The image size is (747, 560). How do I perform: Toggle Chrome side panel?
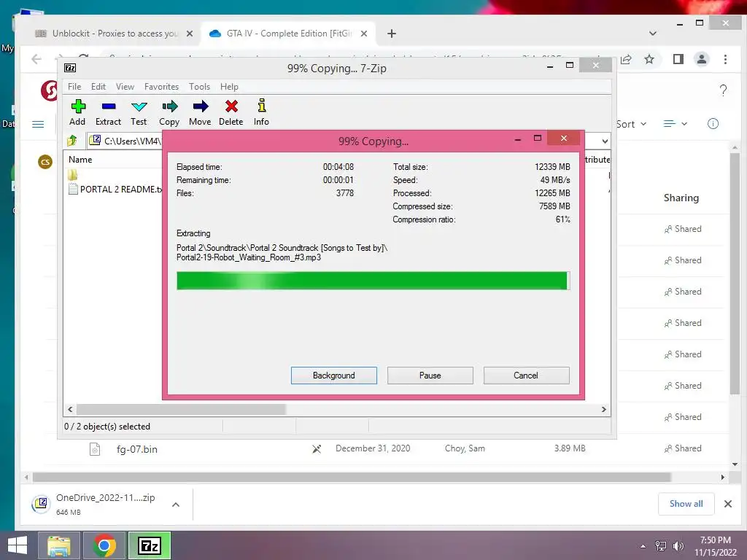point(678,59)
